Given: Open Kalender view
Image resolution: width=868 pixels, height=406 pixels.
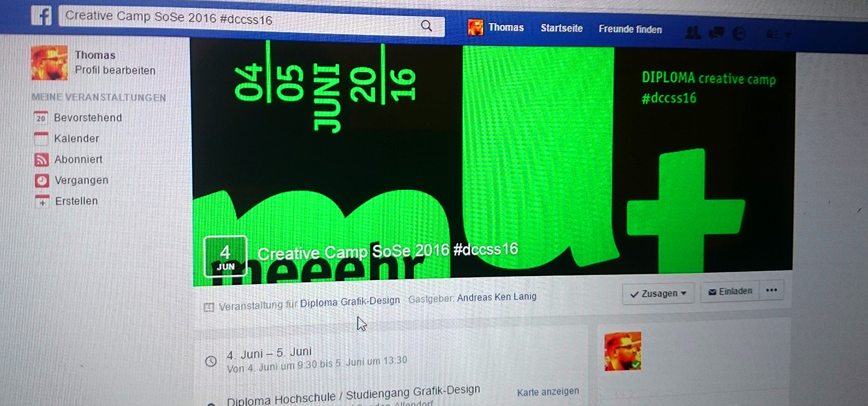Looking at the screenshot, I should pos(76,138).
